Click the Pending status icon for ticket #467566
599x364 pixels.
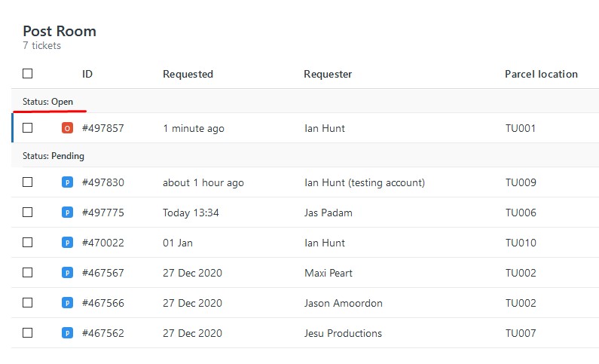67,303
